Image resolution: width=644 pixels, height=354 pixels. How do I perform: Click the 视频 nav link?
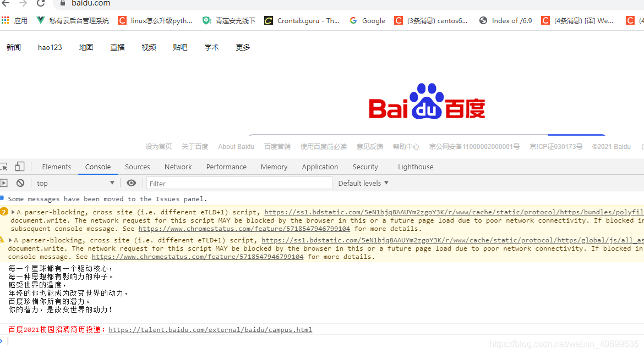tap(149, 48)
